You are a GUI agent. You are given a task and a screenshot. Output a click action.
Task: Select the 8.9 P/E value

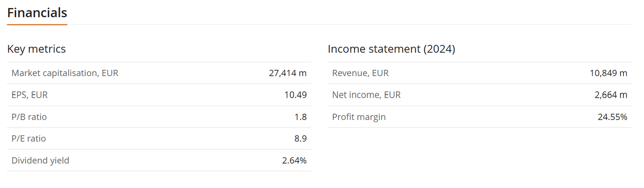click(x=301, y=139)
